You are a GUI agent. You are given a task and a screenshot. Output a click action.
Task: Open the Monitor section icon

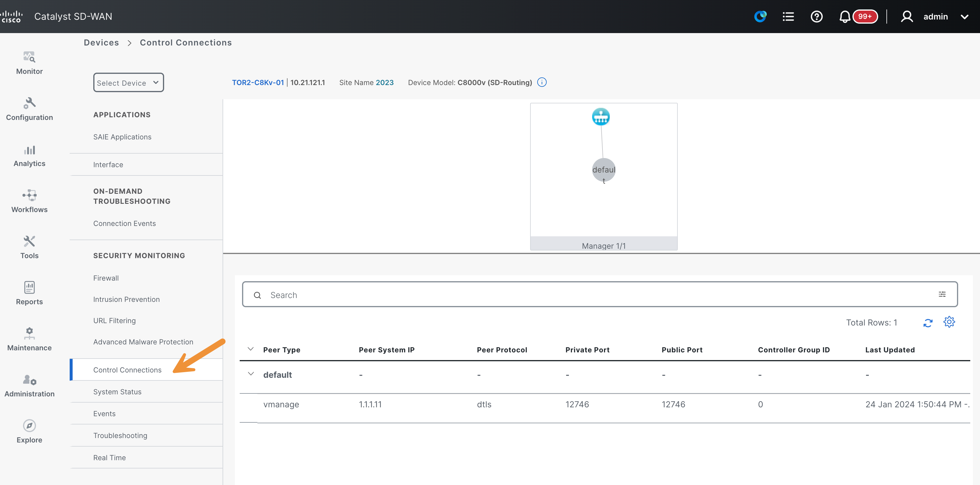tap(29, 57)
